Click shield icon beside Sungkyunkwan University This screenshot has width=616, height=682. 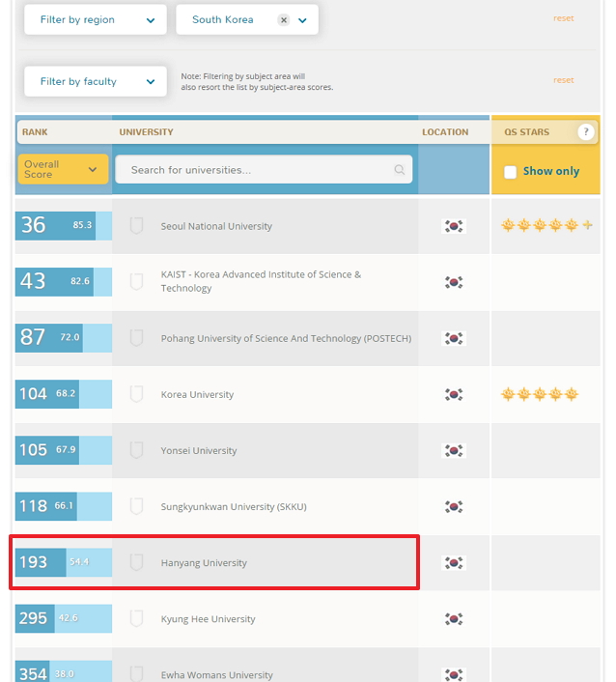click(x=136, y=506)
